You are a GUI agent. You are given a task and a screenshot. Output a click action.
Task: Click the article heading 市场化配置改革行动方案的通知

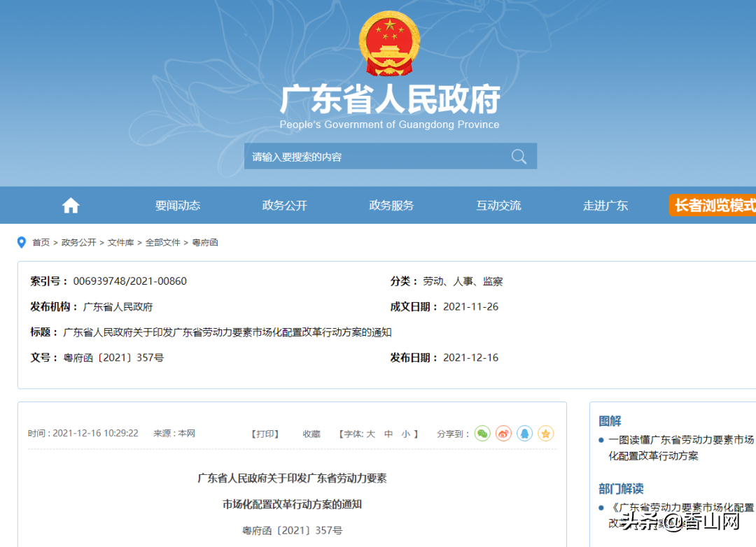pyautogui.click(x=292, y=504)
